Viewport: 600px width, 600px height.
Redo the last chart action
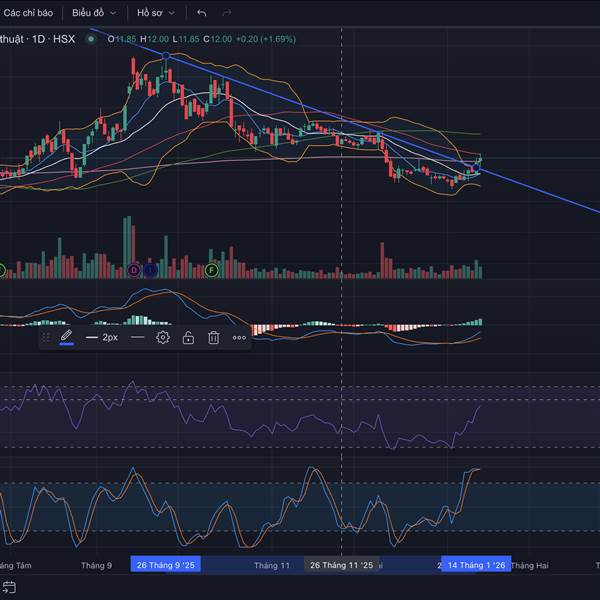coord(227,13)
